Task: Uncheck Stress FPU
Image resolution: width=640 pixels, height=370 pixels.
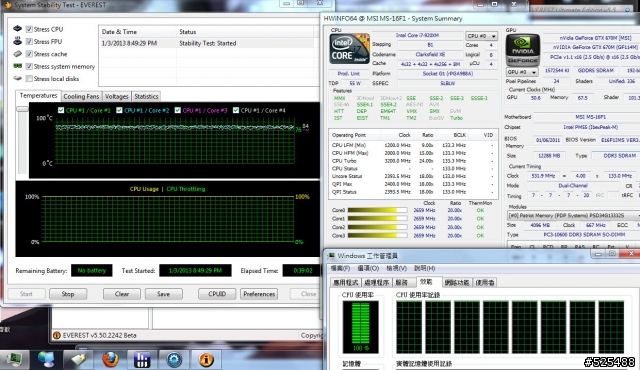Action: (29, 41)
